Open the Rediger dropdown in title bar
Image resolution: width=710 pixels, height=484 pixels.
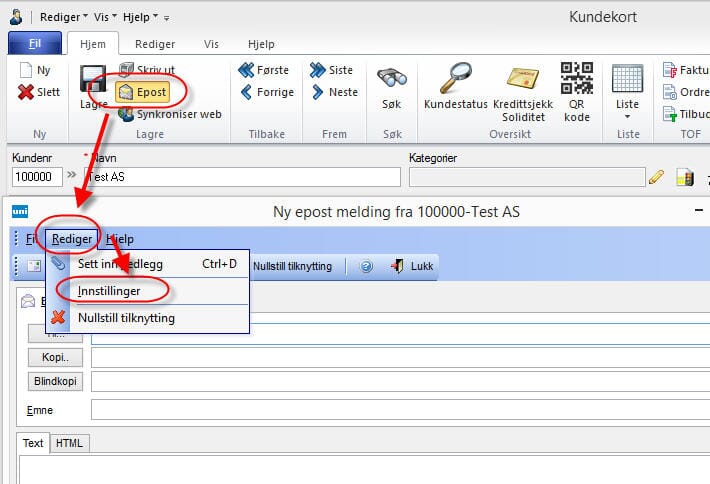pyautogui.click(x=66, y=17)
